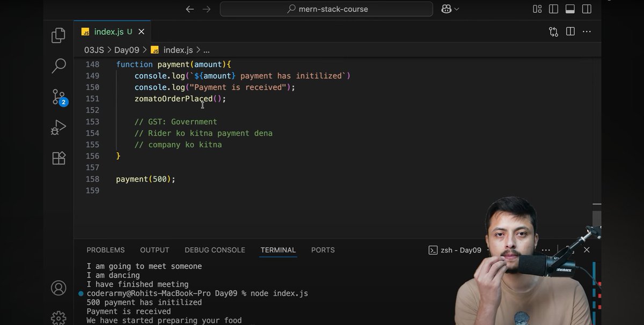The width and height of the screenshot is (644, 325).
Task: Click function payment(amount) declaration
Action: tap(173, 64)
